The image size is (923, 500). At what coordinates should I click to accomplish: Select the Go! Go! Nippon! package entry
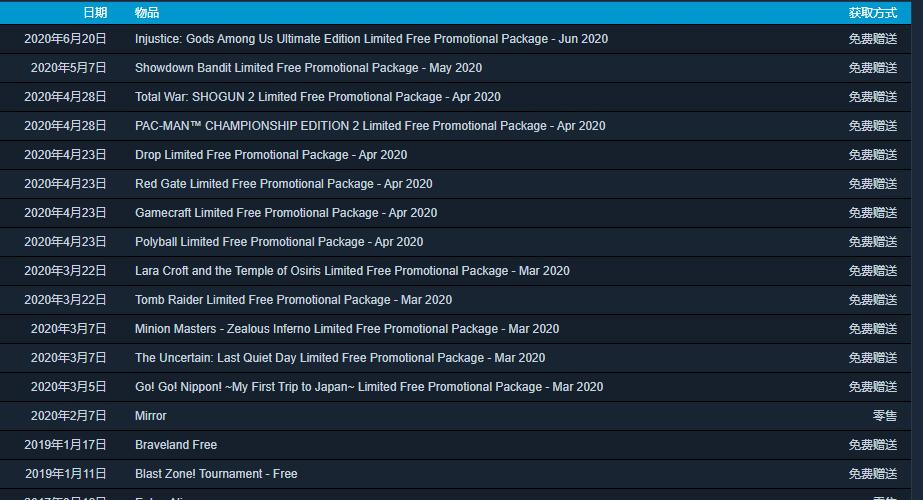(369, 387)
